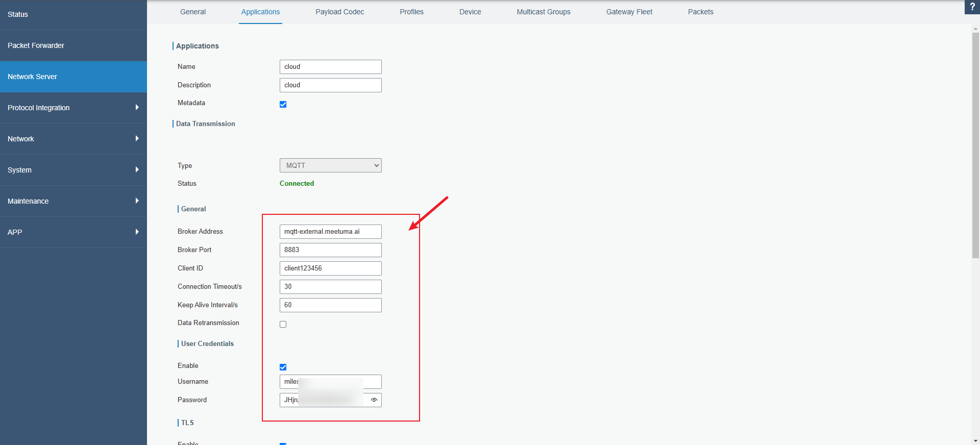Image resolution: width=980 pixels, height=445 pixels.
Task: Focus the Broker Address field
Action: click(331, 232)
